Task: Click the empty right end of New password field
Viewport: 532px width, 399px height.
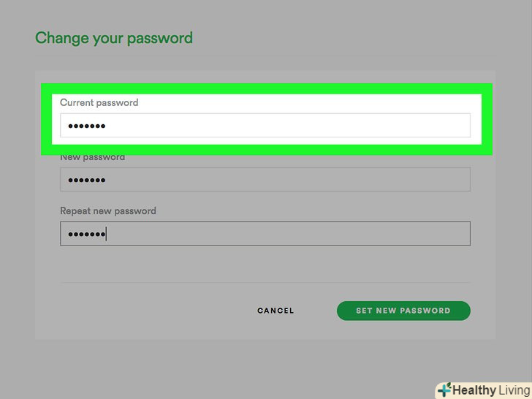Action: pyautogui.click(x=438, y=180)
